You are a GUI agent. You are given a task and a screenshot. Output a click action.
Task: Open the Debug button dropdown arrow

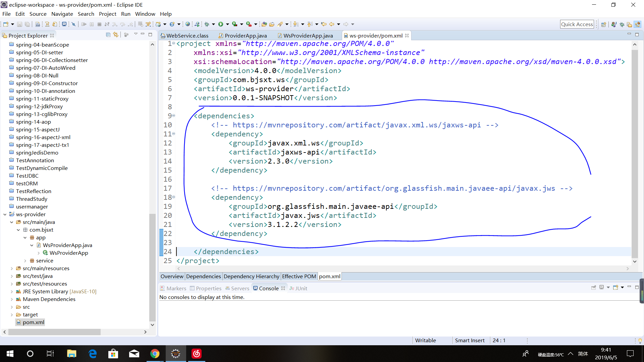[x=213, y=24]
